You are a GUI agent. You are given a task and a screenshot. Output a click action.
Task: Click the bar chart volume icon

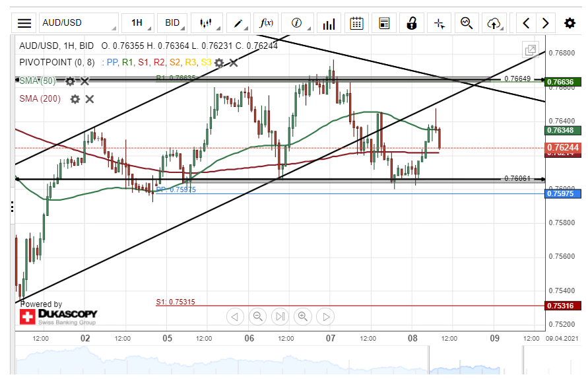pos(329,23)
